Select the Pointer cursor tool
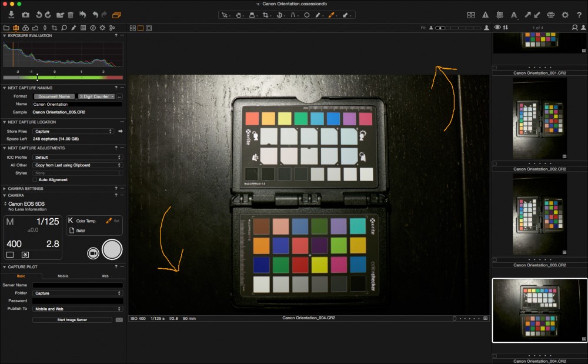The height and width of the screenshot is (364, 588). (224, 15)
